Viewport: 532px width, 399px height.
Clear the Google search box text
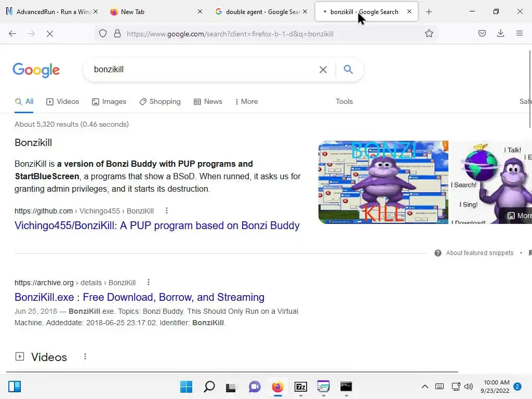pos(323,70)
